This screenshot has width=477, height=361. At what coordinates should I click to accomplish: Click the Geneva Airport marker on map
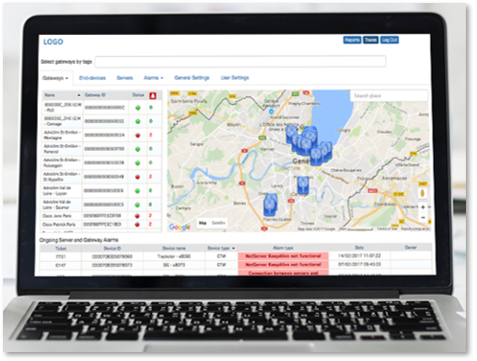click(271, 111)
